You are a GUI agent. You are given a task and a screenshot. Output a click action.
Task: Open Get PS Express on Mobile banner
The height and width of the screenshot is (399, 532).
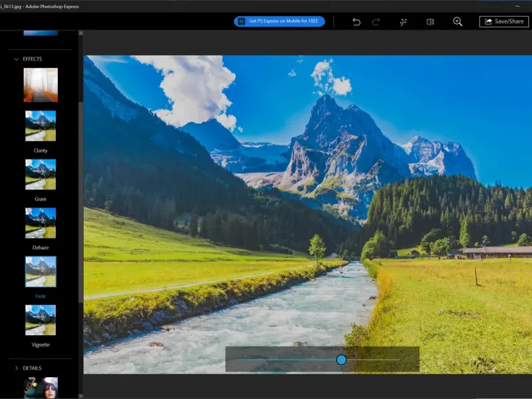coord(279,21)
